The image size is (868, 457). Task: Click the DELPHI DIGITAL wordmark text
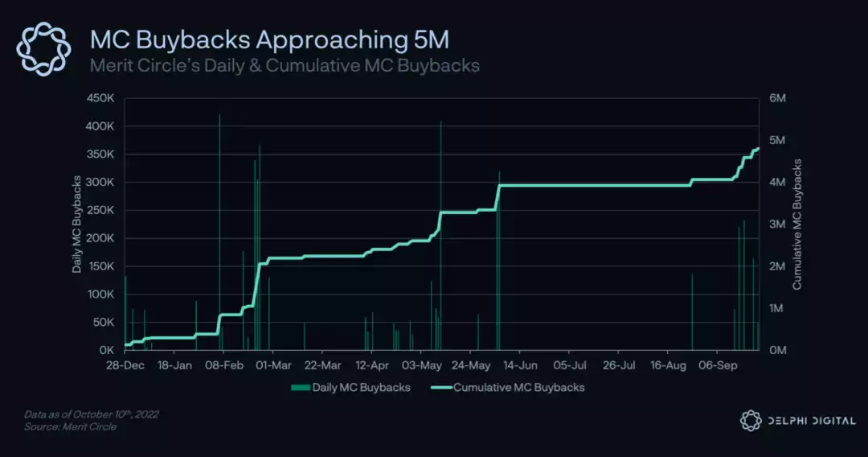(x=809, y=420)
